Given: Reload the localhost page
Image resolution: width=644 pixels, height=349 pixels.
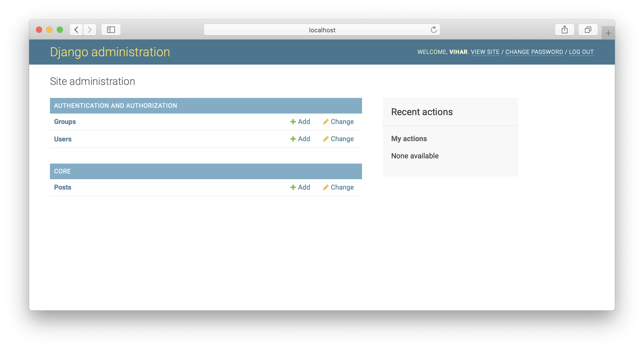Looking at the screenshot, I should coord(434,30).
